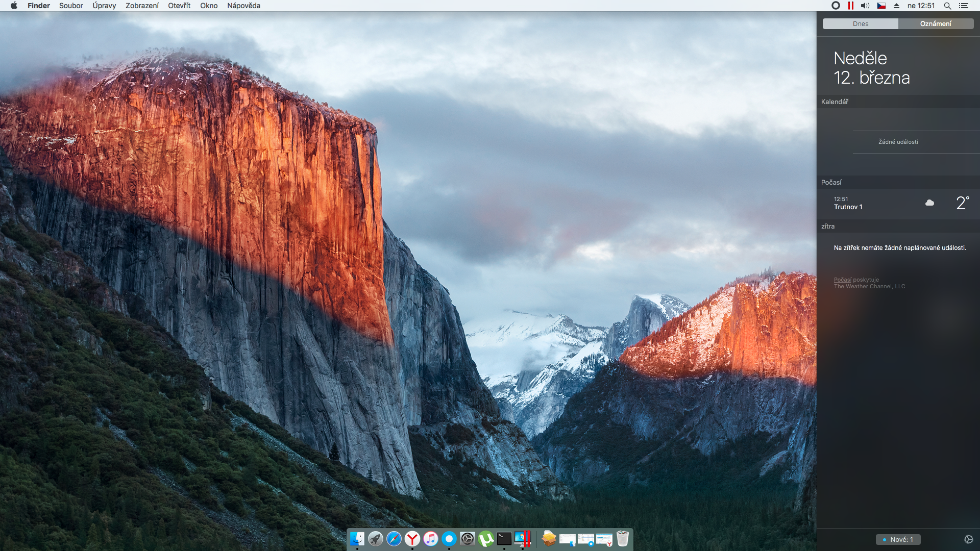Open Czech flag input source menu

(881, 6)
